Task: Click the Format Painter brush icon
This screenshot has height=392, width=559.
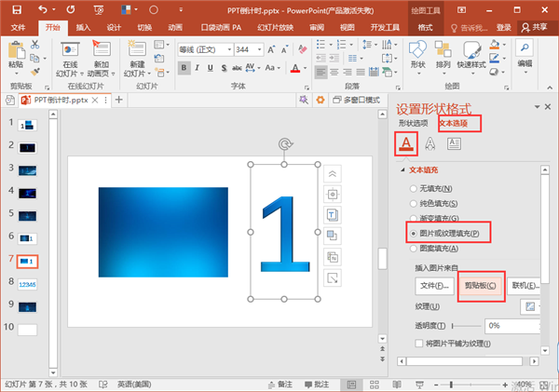Action: (35, 72)
